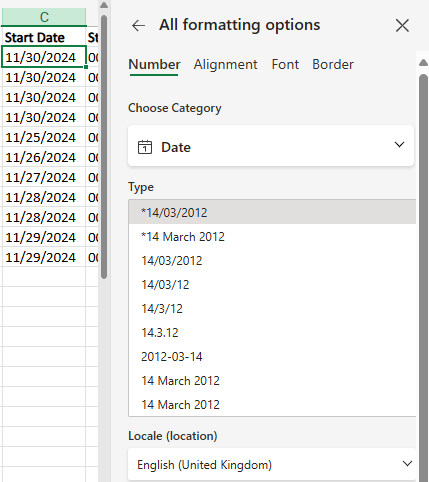
Task: Pick the 14.3.12 date type
Action: pos(272,332)
